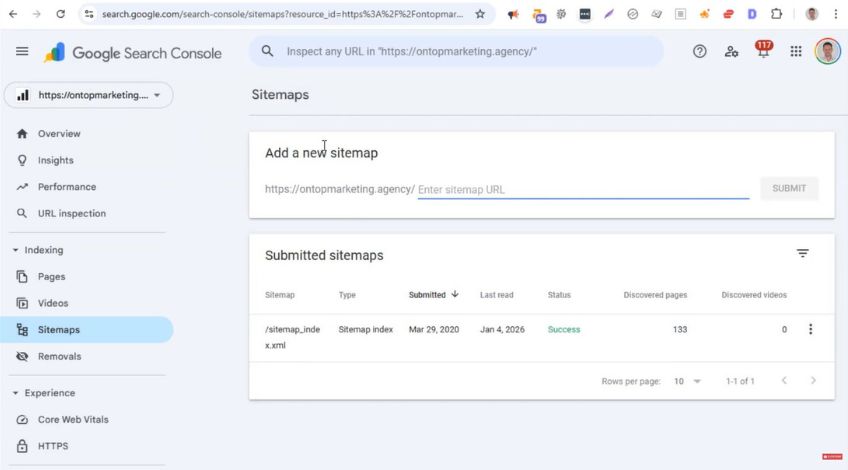
Task: Open the Google account avatar
Action: click(x=827, y=51)
